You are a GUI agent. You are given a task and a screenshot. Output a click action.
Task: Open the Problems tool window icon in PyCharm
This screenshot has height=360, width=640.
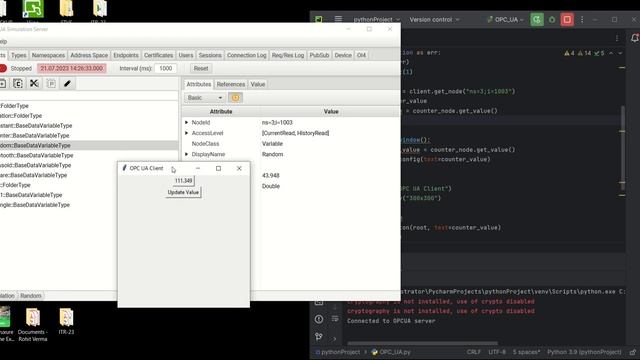pyautogui.click(x=319, y=319)
